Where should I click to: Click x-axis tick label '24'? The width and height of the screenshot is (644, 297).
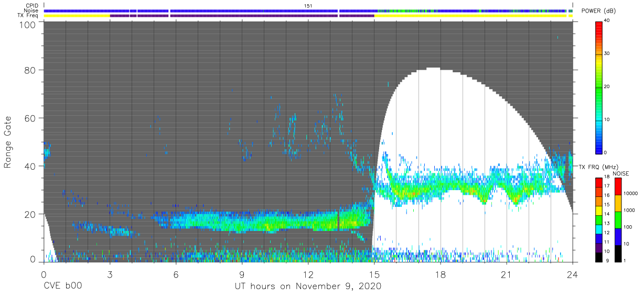coord(572,274)
